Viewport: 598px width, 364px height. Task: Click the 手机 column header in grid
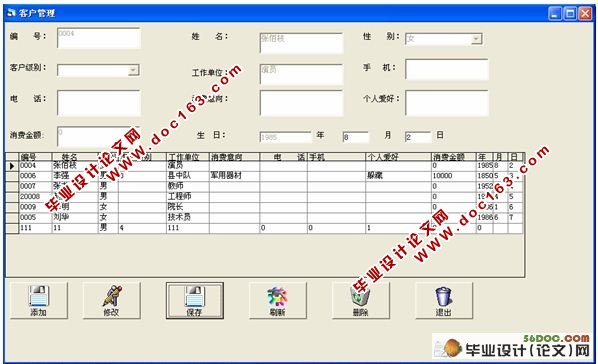(336, 157)
